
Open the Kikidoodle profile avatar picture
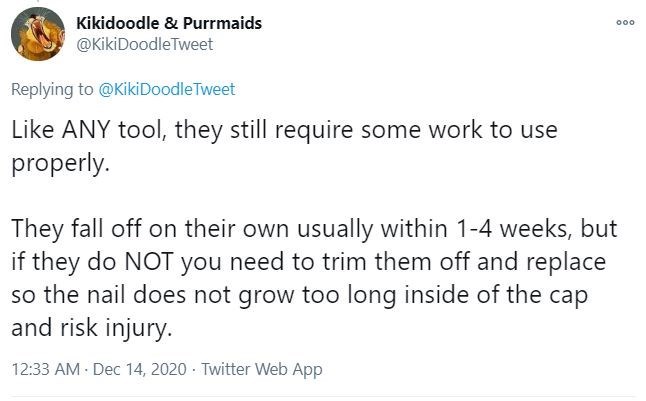37,34
